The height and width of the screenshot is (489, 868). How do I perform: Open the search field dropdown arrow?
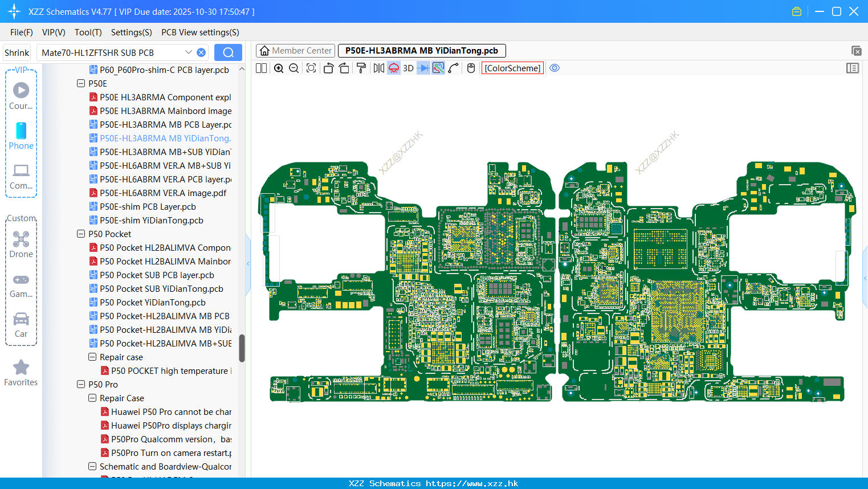point(189,52)
